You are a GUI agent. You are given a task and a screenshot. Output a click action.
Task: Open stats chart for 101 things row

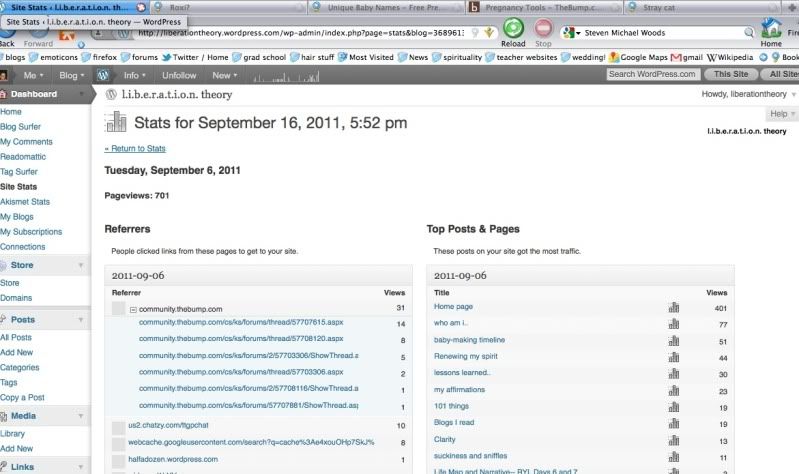674,407
